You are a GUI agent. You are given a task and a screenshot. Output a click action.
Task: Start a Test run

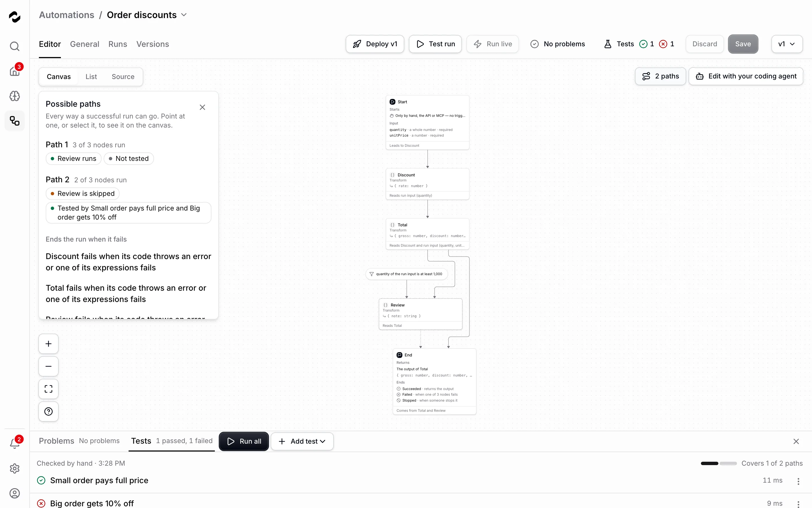point(435,44)
